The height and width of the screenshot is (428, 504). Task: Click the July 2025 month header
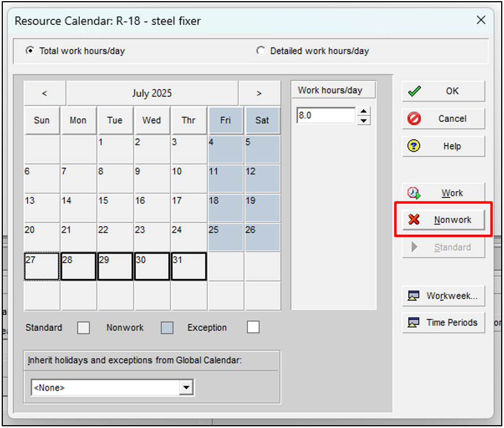[x=152, y=93]
